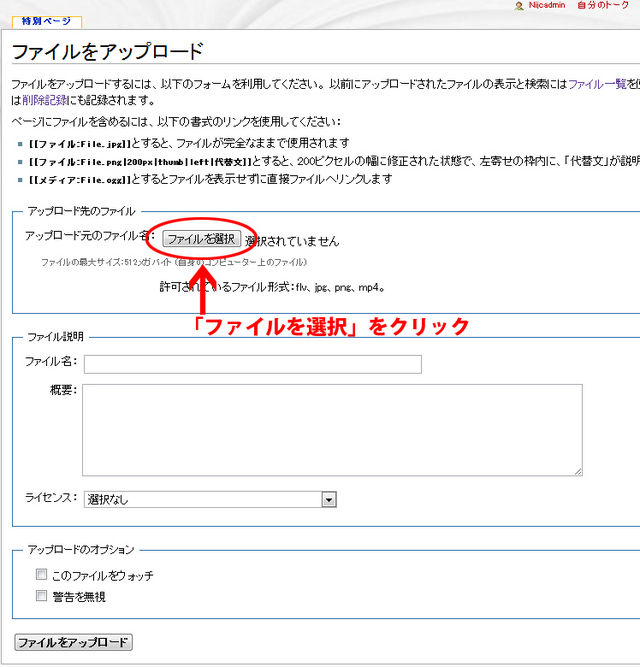This screenshot has width=640, height=667.
Task: Click the ライセンス dropdown arrow button
Action: click(x=328, y=499)
